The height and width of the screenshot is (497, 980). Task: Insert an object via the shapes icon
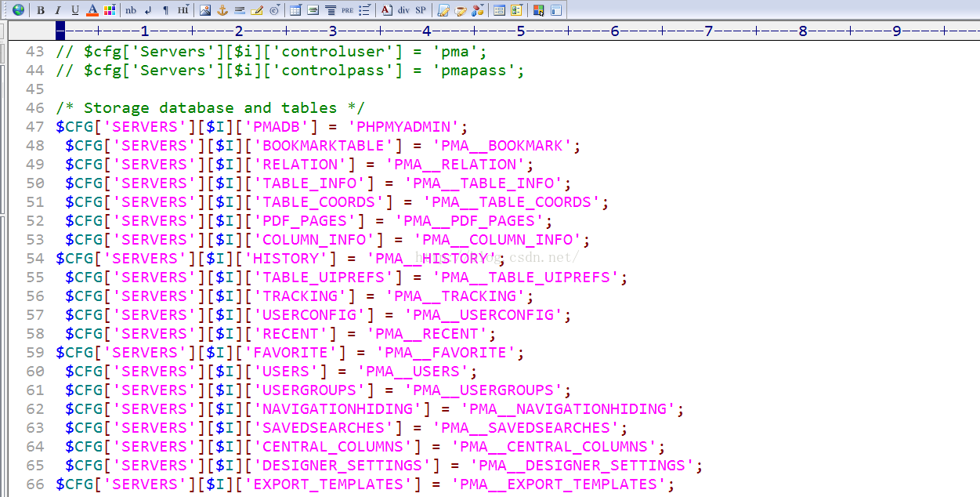477,10
